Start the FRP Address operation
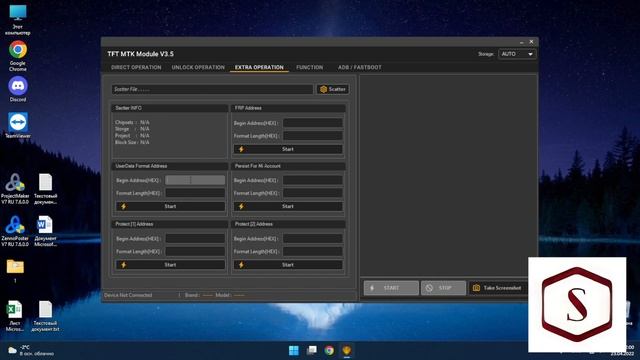This screenshot has width=640, height=360. [288, 149]
